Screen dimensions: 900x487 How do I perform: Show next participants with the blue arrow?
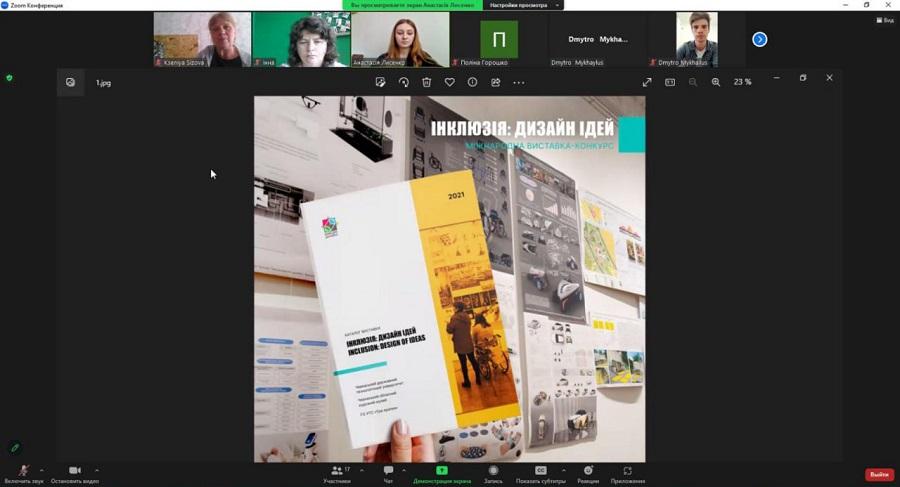[x=759, y=39]
